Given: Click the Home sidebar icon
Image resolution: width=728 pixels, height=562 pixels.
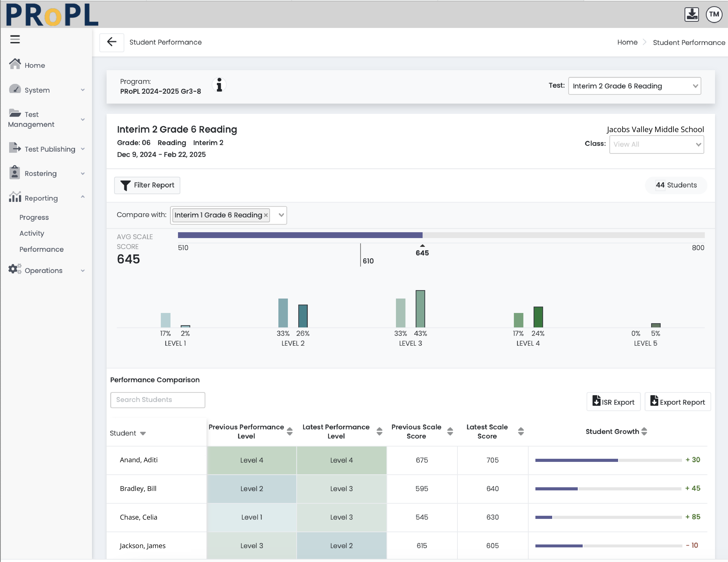Looking at the screenshot, I should click(x=15, y=64).
